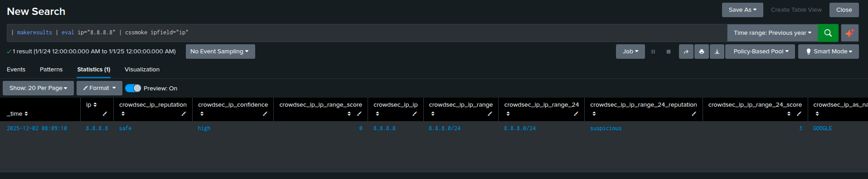
Task: Focus the search query input field
Action: (367, 33)
